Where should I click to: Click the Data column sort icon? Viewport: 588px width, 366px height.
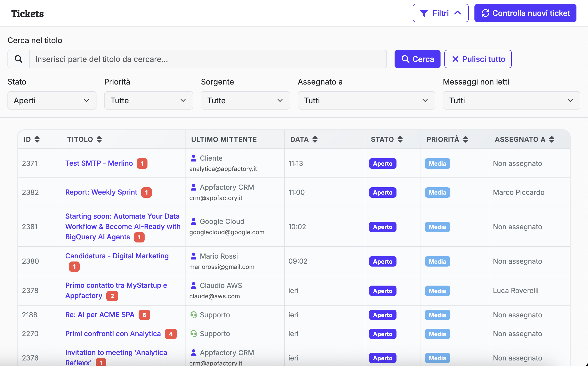(x=315, y=139)
